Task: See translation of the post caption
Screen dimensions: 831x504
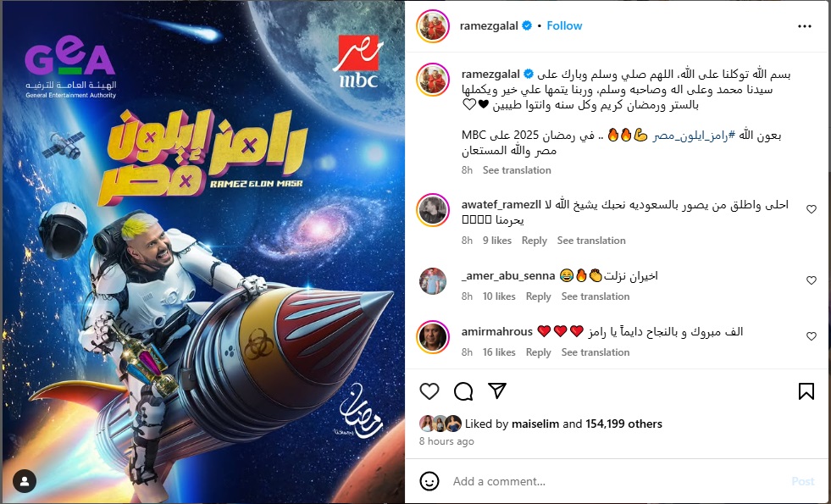Action: pyautogui.click(x=517, y=170)
